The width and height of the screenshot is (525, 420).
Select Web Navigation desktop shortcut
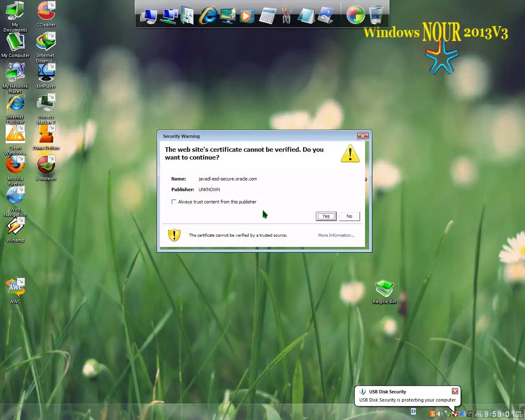click(15, 201)
